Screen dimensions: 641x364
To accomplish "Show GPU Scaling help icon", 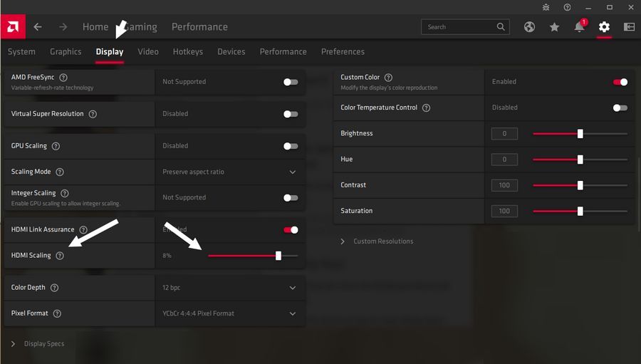I will tap(56, 146).
